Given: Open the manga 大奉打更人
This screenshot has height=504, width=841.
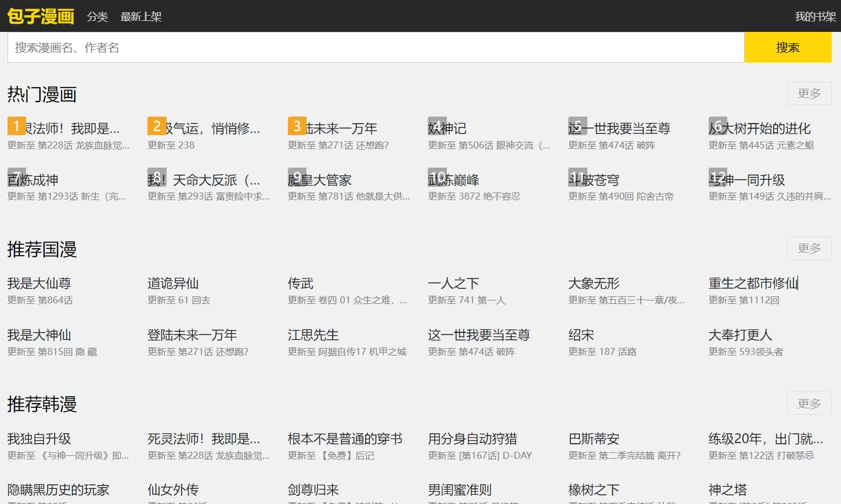Looking at the screenshot, I should [740, 335].
